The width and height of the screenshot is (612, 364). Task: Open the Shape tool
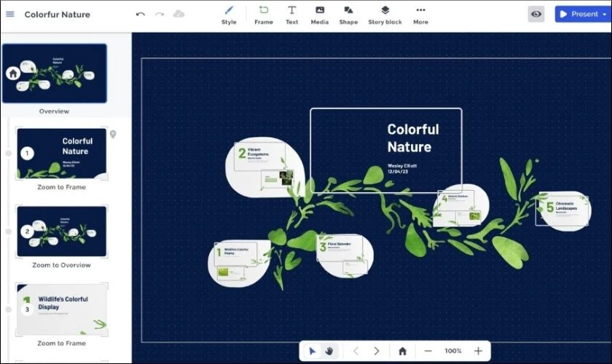[x=348, y=15]
